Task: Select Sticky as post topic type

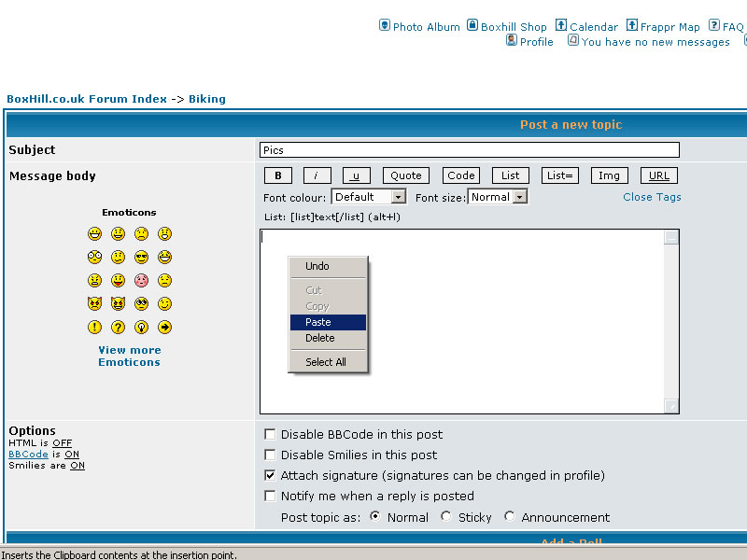Action: (446, 516)
